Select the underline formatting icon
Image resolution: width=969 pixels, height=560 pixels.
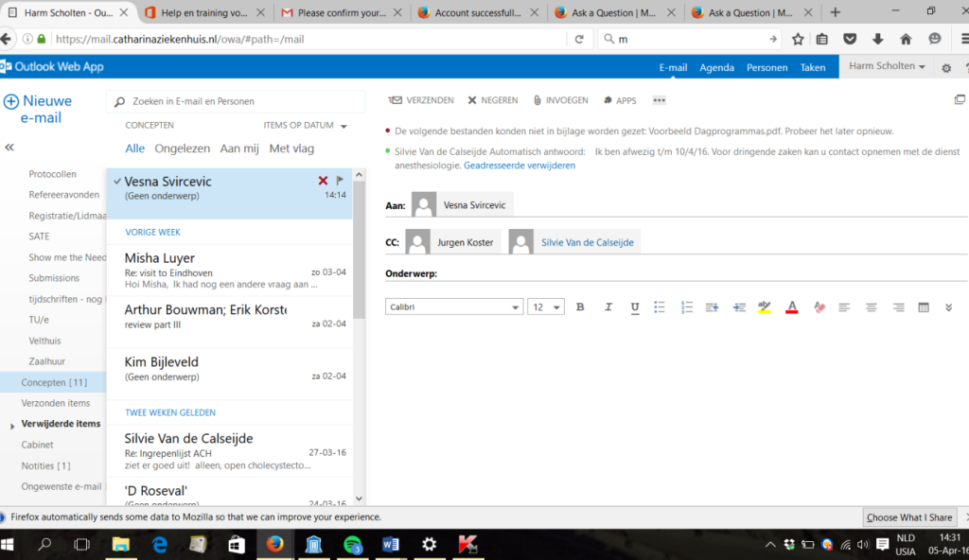(634, 306)
